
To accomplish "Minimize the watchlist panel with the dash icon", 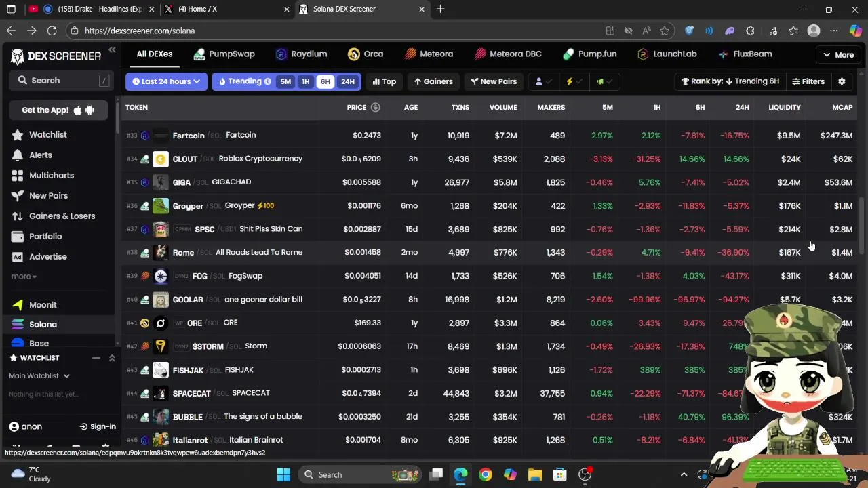I will pyautogui.click(x=96, y=358).
